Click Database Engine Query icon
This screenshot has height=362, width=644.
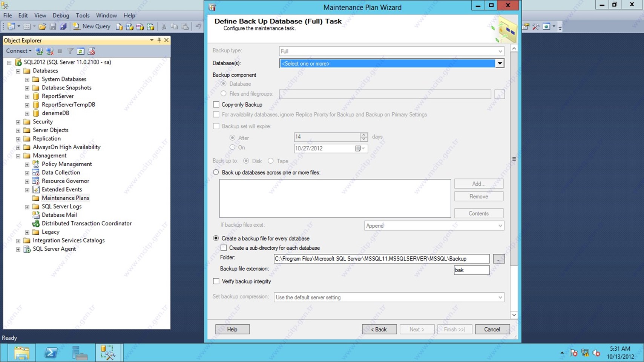pyautogui.click(x=119, y=26)
